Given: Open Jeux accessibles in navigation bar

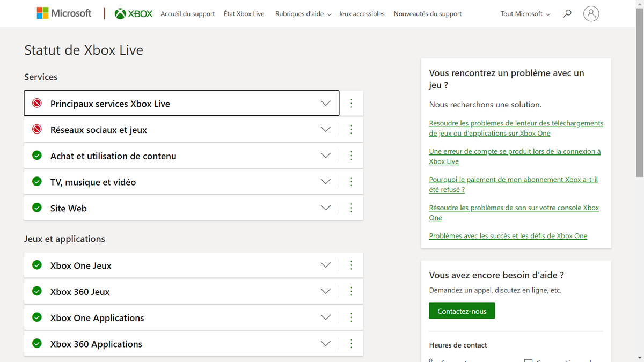Looking at the screenshot, I should [361, 14].
